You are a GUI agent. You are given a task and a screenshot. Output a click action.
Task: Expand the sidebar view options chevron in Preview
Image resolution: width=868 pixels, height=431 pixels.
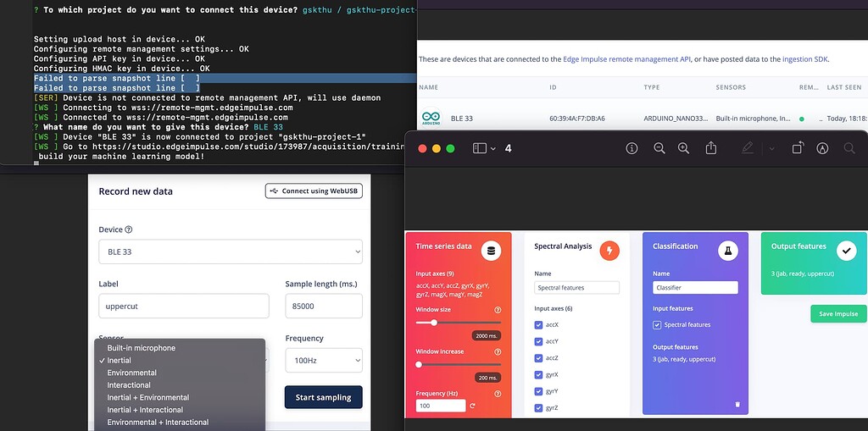tap(493, 149)
